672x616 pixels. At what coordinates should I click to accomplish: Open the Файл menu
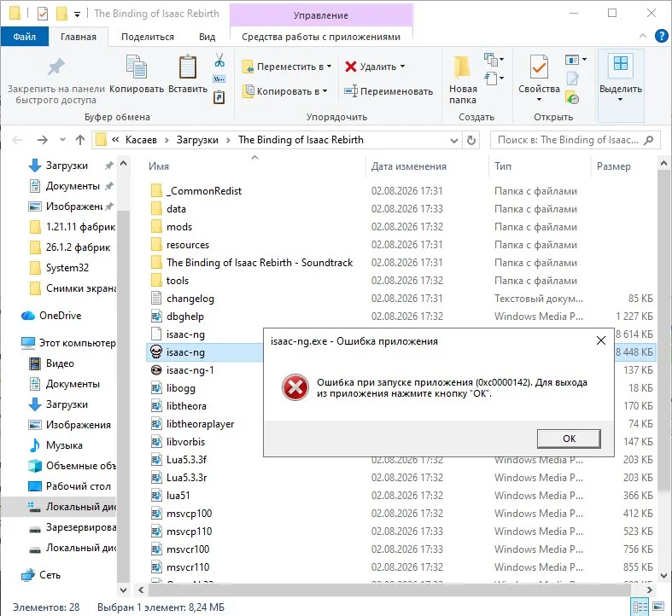25,37
